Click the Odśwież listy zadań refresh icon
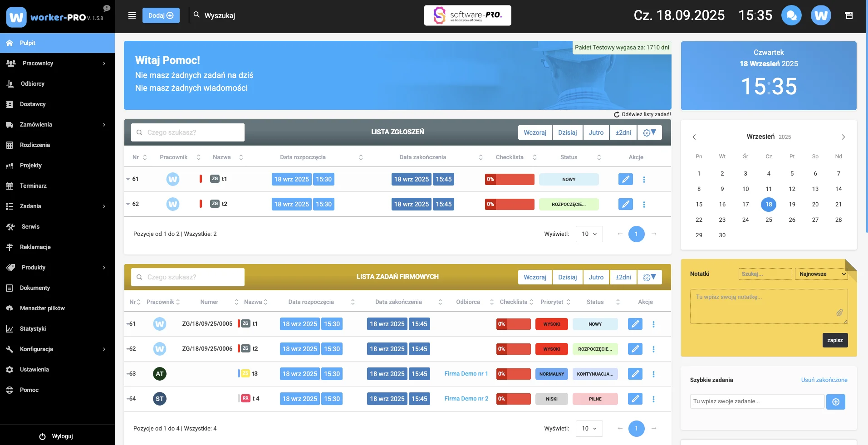The width and height of the screenshot is (868, 445). 617,115
